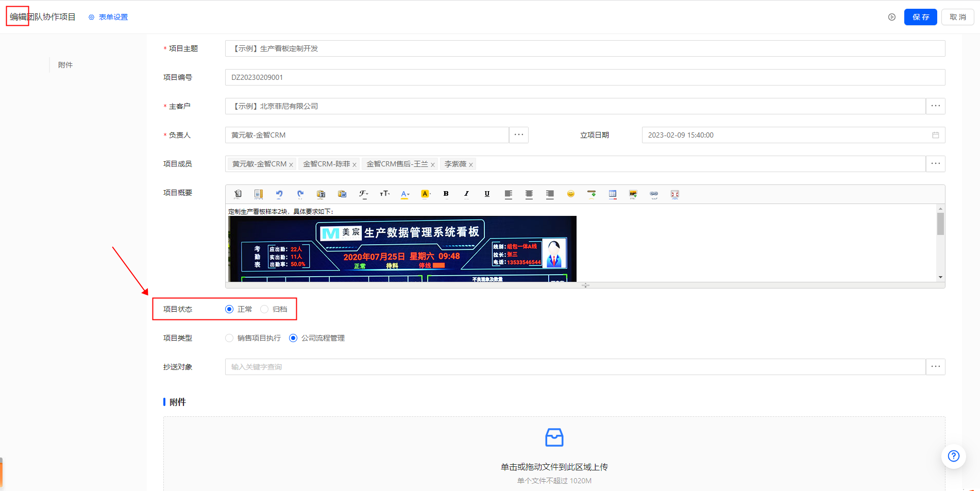
Task: Choose text highlight background color
Action: (x=425, y=194)
